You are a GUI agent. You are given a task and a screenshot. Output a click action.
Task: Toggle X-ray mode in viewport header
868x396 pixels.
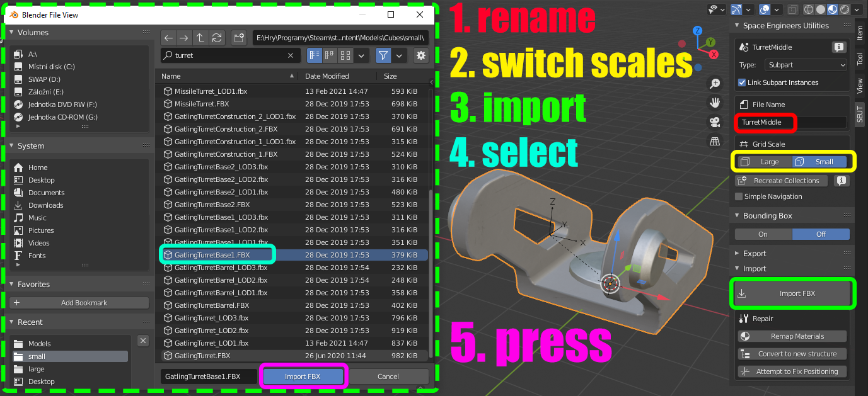click(x=793, y=9)
